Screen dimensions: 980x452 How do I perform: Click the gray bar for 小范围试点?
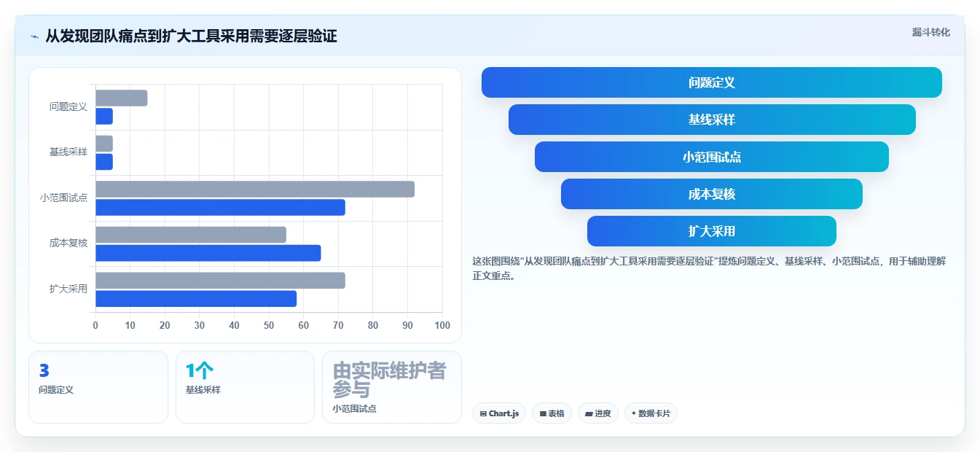(x=255, y=189)
